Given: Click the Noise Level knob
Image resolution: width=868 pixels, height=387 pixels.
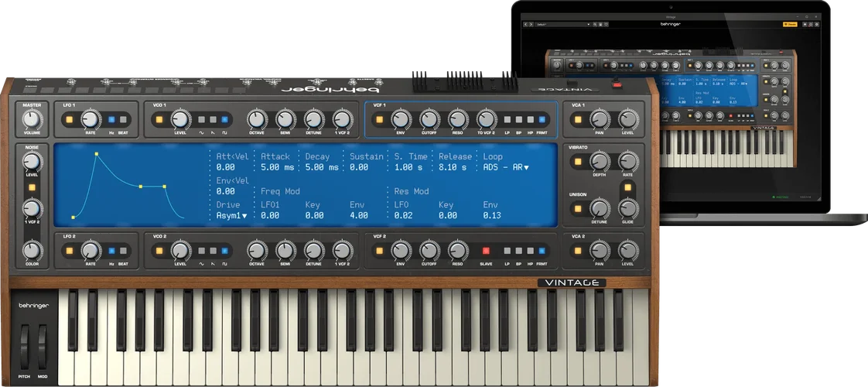Looking at the screenshot, I should click(32, 162).
